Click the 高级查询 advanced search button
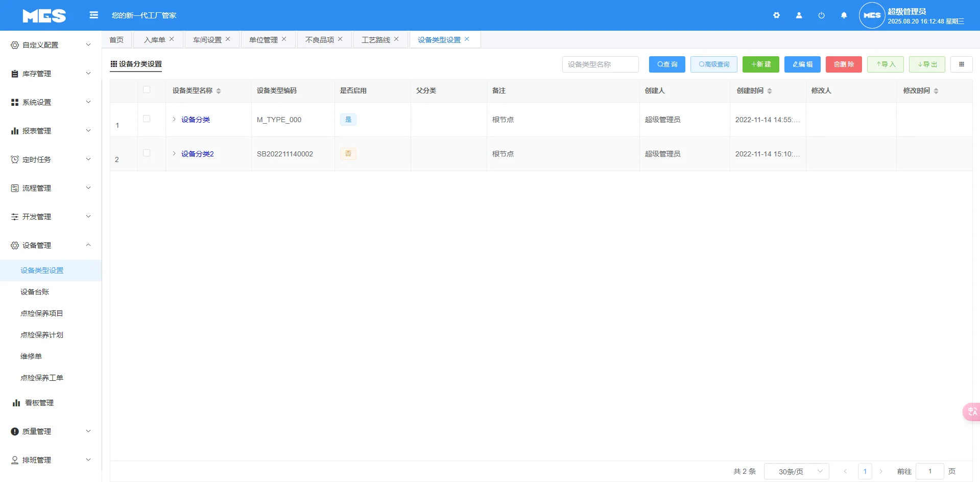980x482 pixels. click(713, 64)
